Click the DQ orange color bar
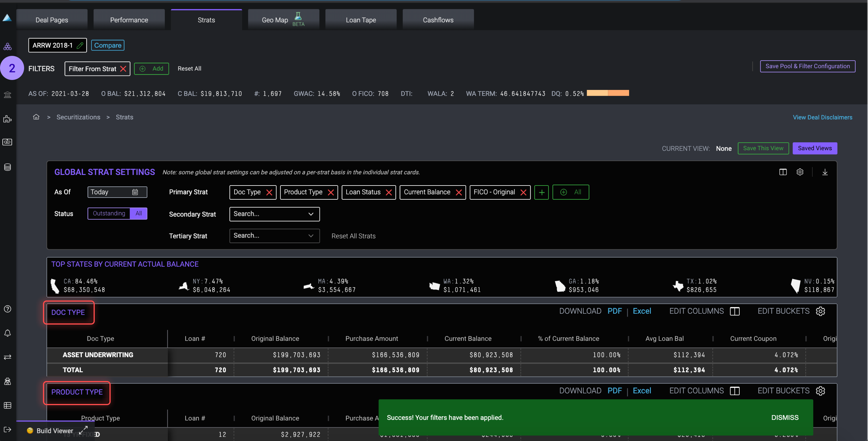The width and height of the screenshot is (868, 441). point(608,93)
